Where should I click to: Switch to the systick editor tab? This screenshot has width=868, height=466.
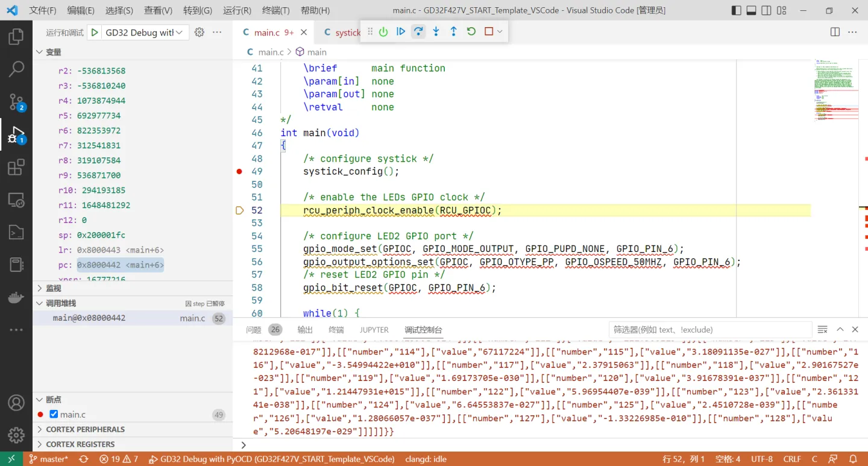point(348,33)
